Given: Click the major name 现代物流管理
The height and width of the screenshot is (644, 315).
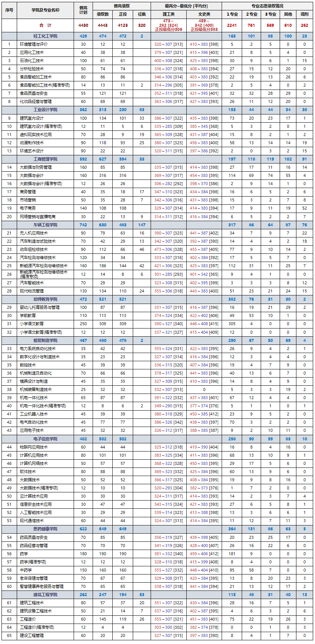Looking at the screenshot, I should 32,291.
